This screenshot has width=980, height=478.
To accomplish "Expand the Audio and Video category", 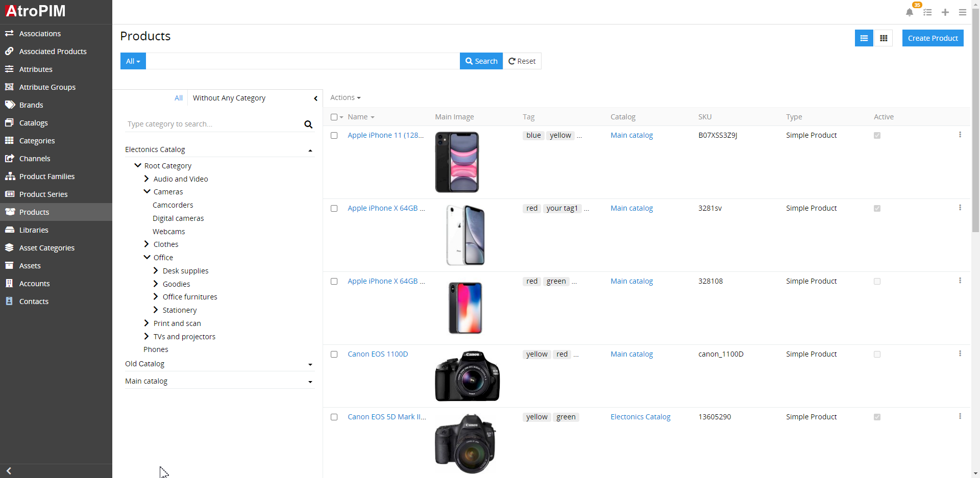I will point(146,179).
